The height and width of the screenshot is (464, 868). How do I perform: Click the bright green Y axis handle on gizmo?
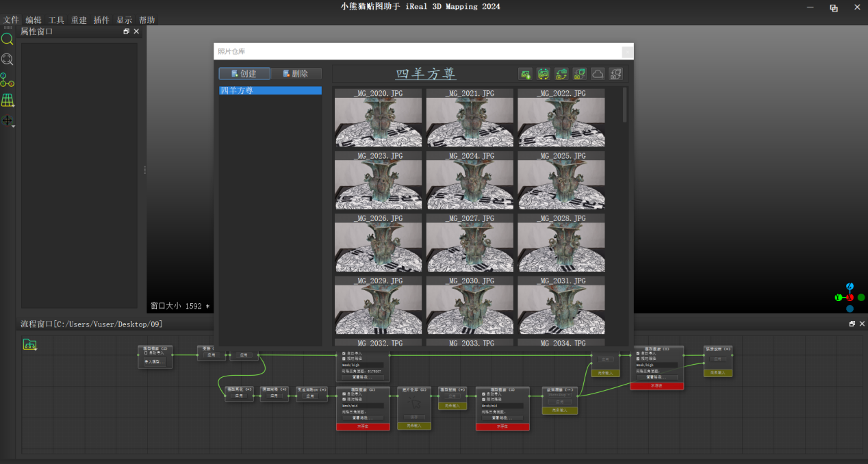tap(839, 298)
